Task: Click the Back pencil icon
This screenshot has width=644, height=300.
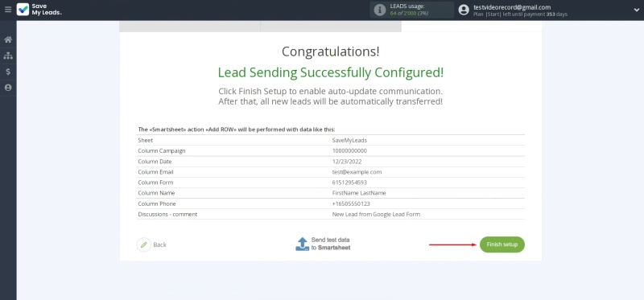Action: pos(144,245)
